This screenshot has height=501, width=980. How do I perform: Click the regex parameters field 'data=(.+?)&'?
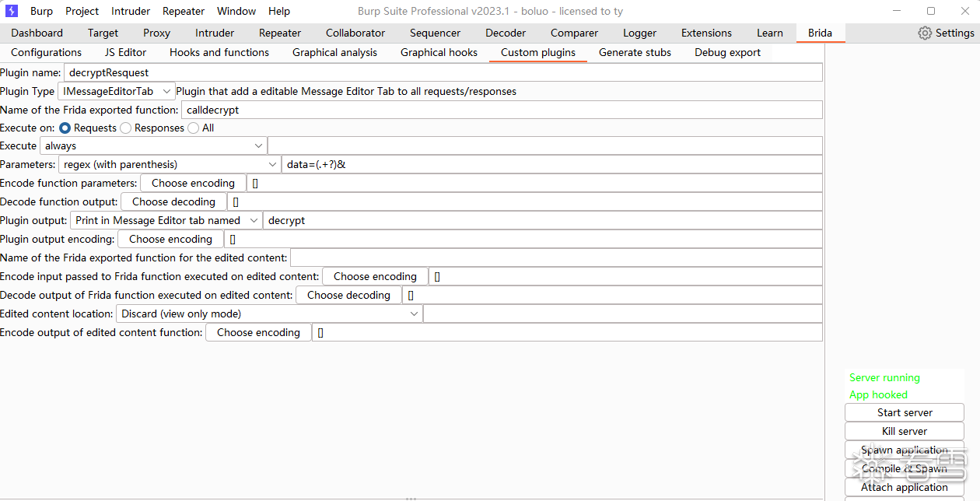551,164
